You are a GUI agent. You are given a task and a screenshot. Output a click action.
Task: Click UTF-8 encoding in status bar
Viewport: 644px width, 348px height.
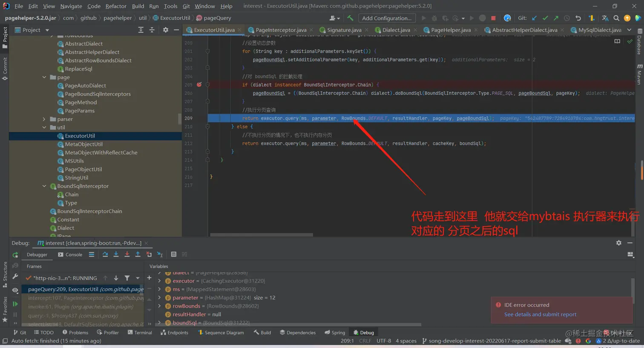tap(384, 341)
